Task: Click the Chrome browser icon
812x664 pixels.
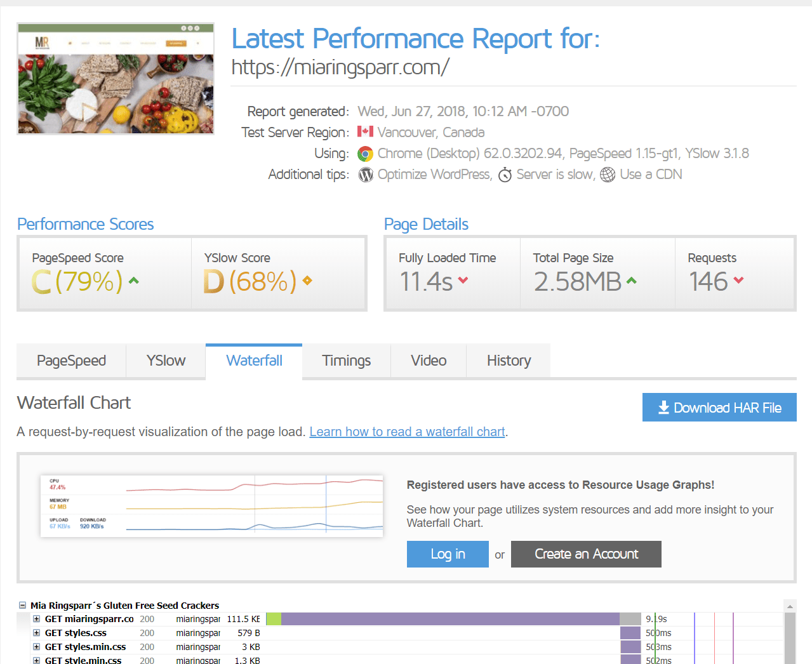Action: pos(365,154)
